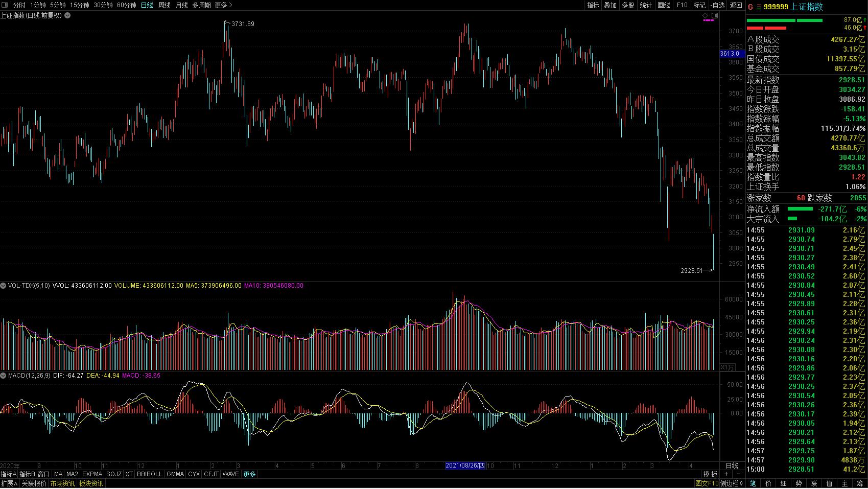Apply the XT indicator
This screenshot has width=868, height=489.
click(x=129, y=474)
